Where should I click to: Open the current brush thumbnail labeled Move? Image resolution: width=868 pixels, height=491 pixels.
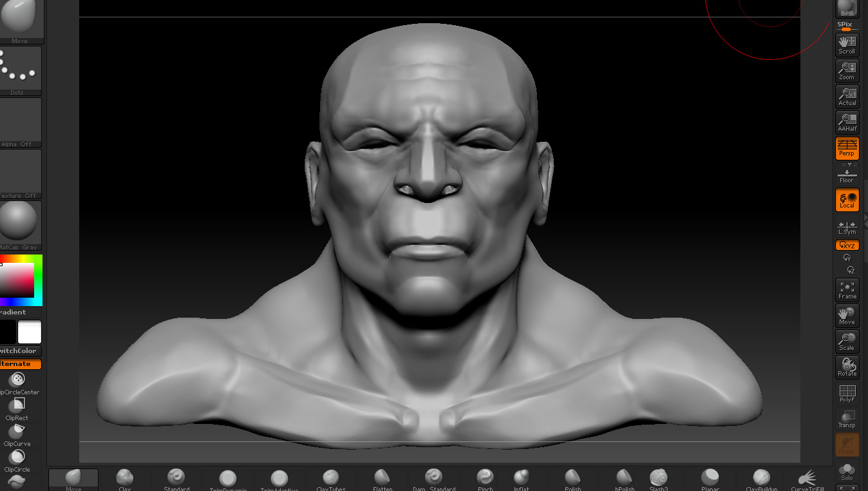coord(19,21)
